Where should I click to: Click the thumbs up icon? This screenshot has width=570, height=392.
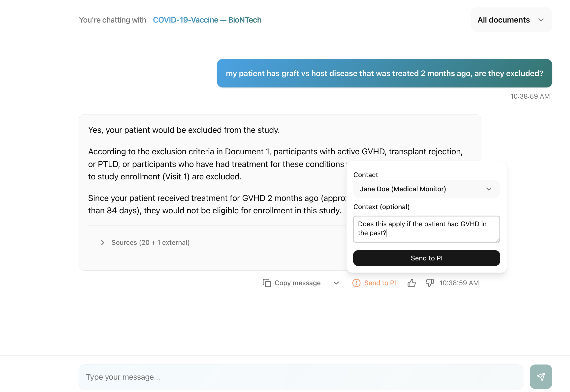coord(412,283)
